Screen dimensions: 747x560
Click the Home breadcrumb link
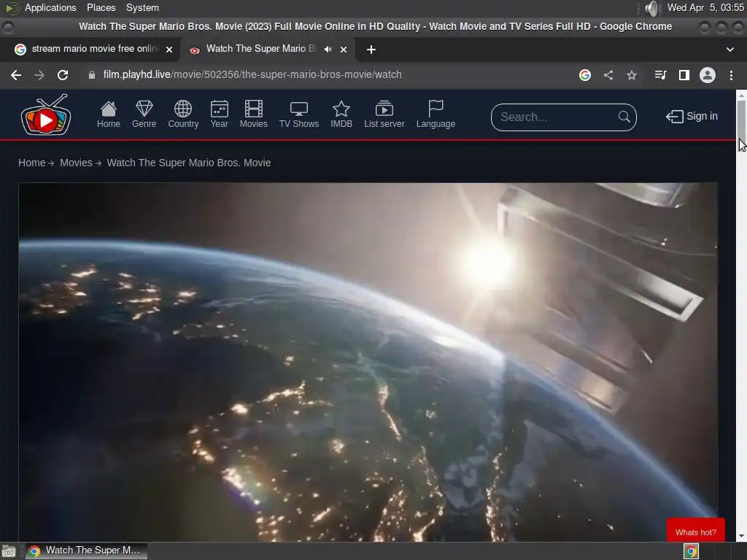click(32, 163)
